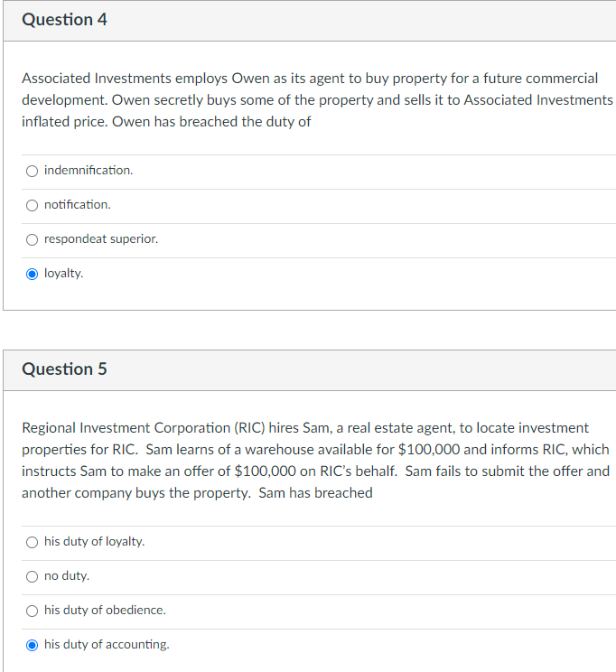Screen dimensions: 616x672
Task: Click the 'Question 4' header
Action: pyautogui.click(x=64, y=20)
